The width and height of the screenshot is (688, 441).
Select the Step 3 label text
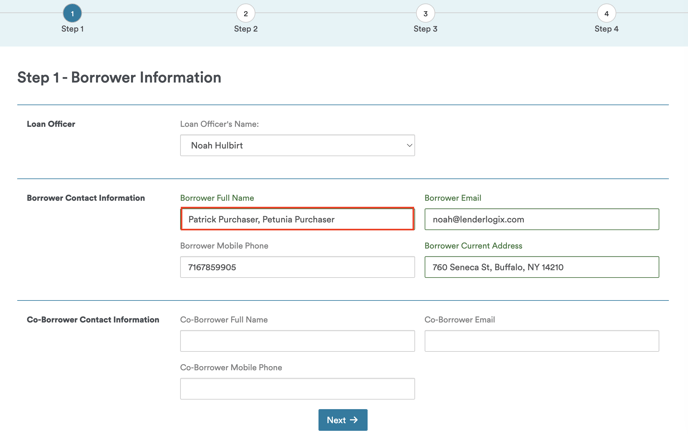point(425,29)
